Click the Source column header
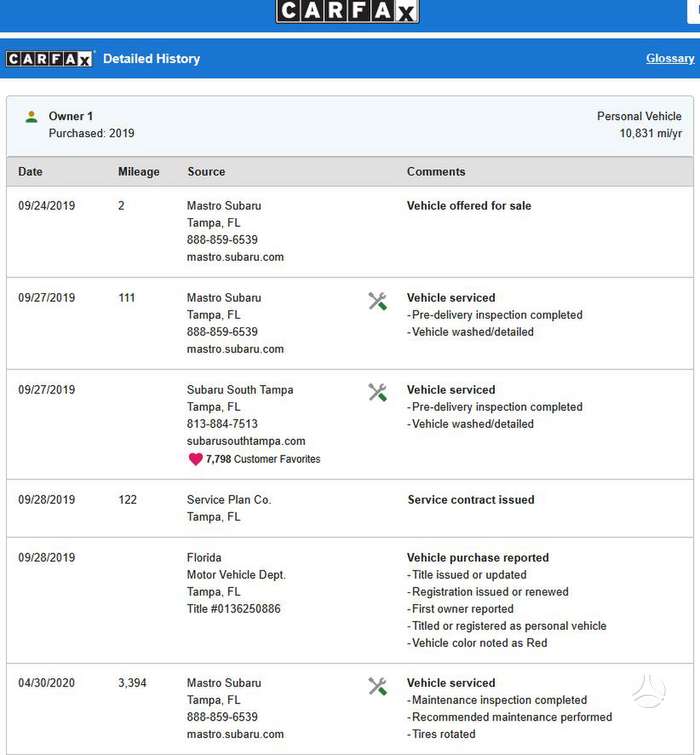This screenshot has width=700, height=755. click(x=206, y=172)
